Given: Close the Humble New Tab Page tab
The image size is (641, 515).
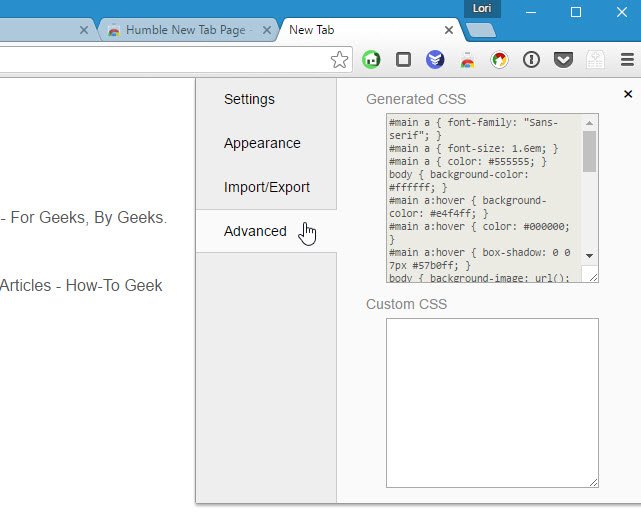Looking at the screenshot, I should click(266, 30).
